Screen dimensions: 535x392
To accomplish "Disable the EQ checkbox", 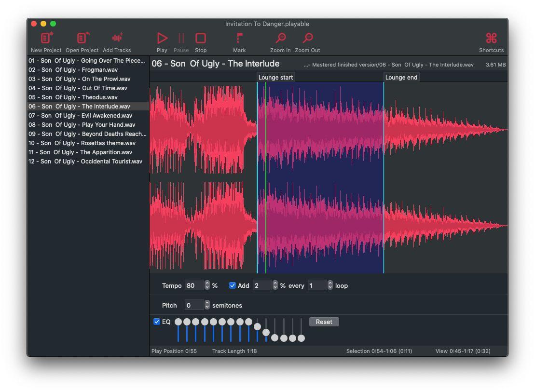I will [157, 322].
